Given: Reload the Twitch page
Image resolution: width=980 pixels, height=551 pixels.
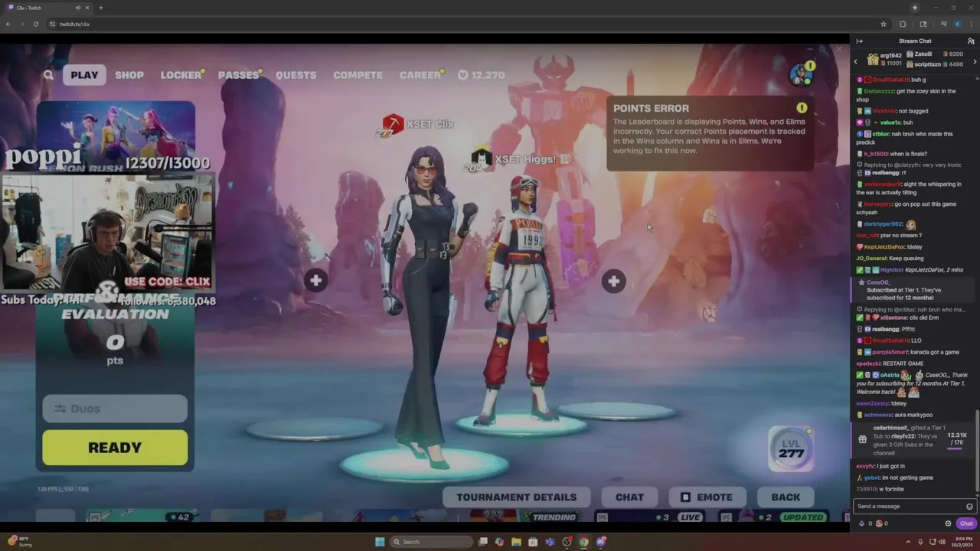Looking at the screenshot, I should tap(36, 24).
